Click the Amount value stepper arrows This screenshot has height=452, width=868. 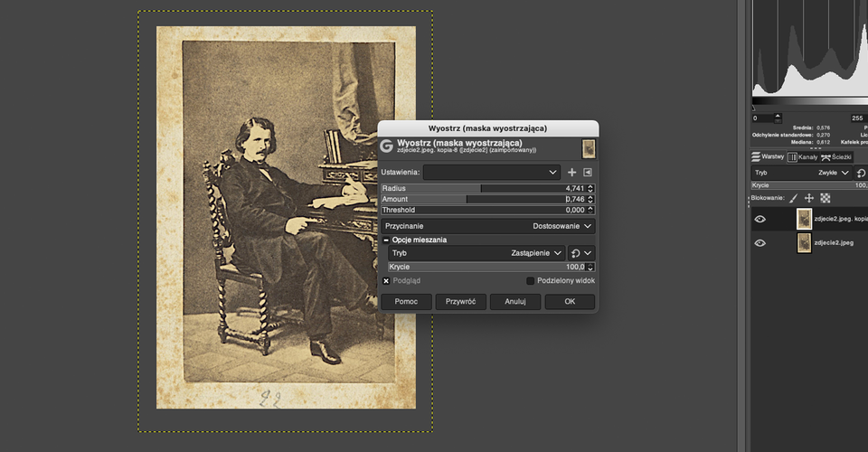[590, 199]
